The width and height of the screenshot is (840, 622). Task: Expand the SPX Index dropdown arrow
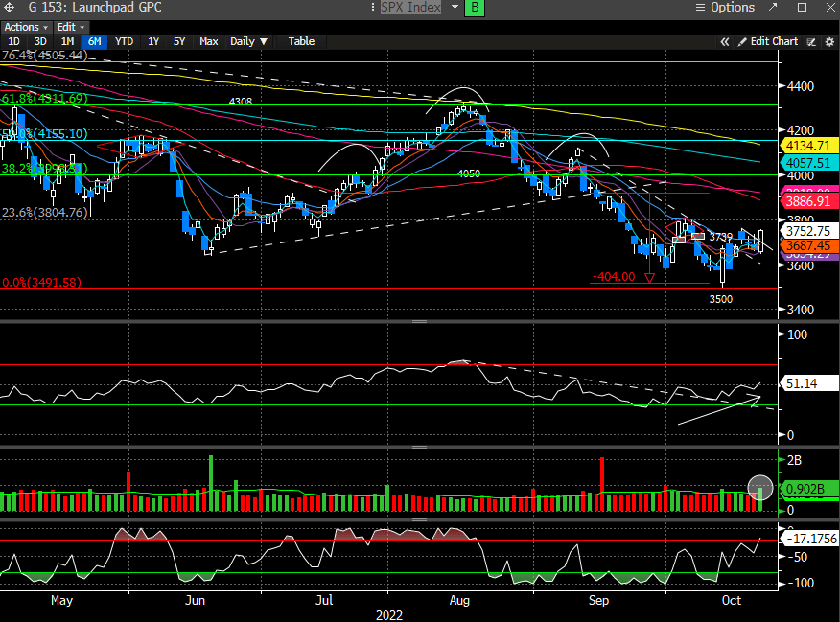point(455,7)
